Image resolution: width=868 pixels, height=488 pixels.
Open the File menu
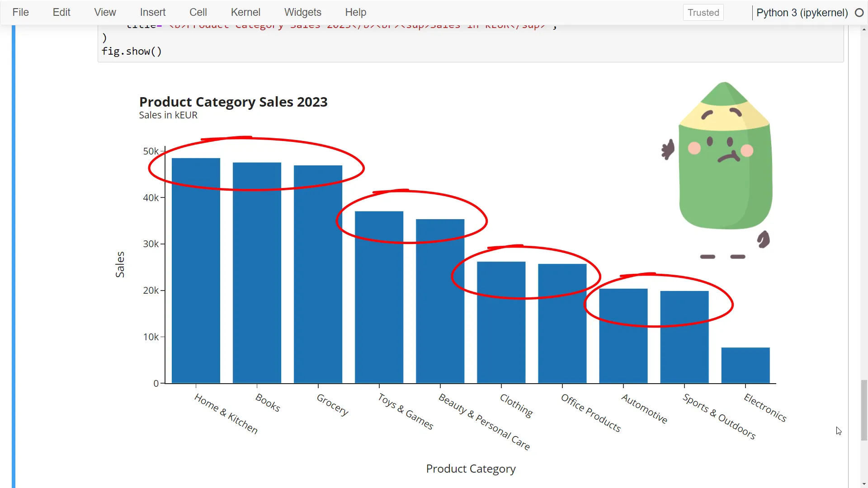coord(20,12)
